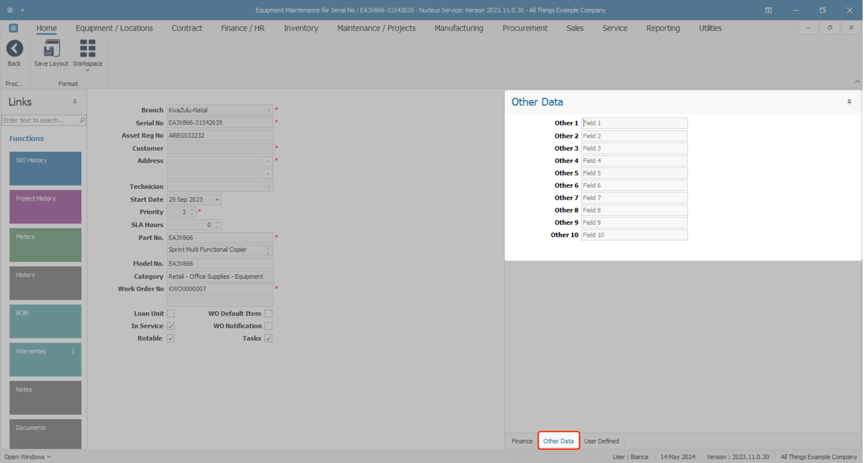This screenshot has width=868, height=463.
Task: Click the Back arrow icon
Action: coord(14,49)
